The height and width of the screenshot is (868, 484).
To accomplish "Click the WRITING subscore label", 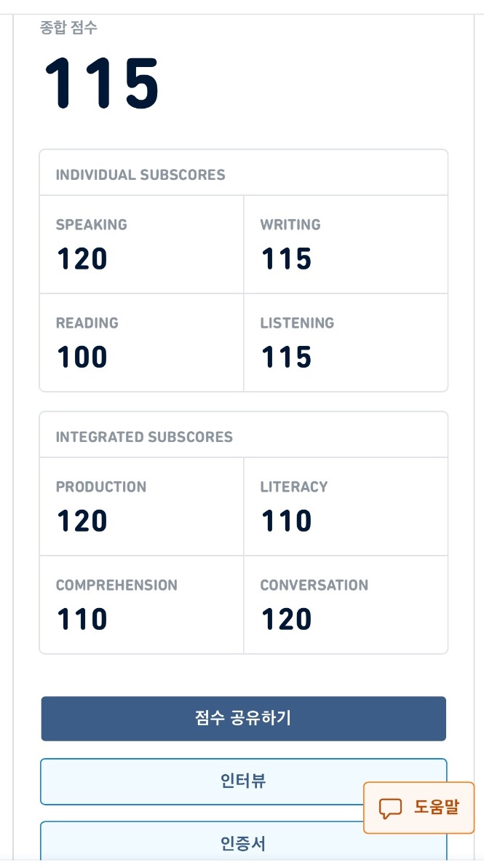I will coord(290,224).
